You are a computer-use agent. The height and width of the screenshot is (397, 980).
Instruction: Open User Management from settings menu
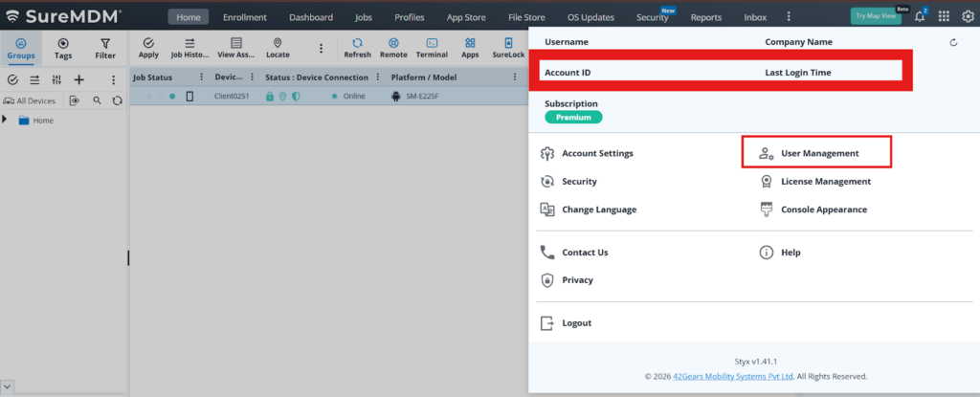pyautogui.click(x=819, y=153)
